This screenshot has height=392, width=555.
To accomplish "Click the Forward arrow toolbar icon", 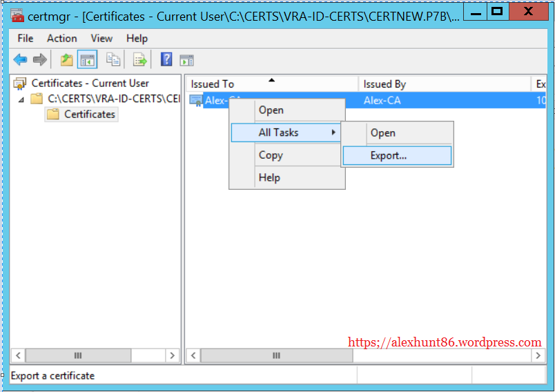I will (40, 60).
